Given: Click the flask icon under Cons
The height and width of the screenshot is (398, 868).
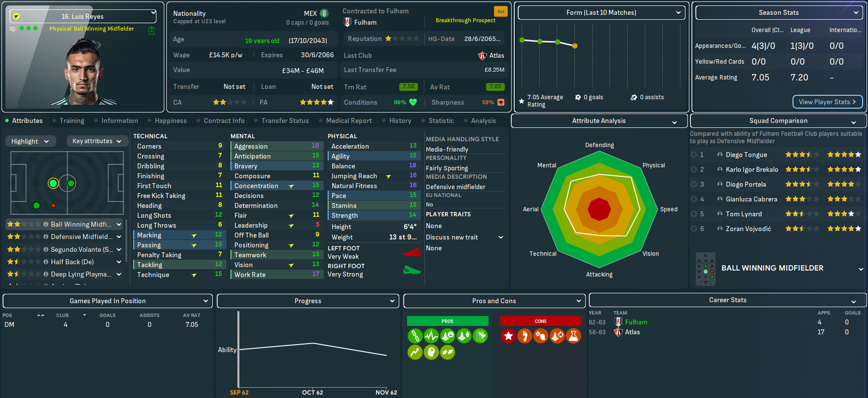Looking at the screenshot, I should point(573,336).
